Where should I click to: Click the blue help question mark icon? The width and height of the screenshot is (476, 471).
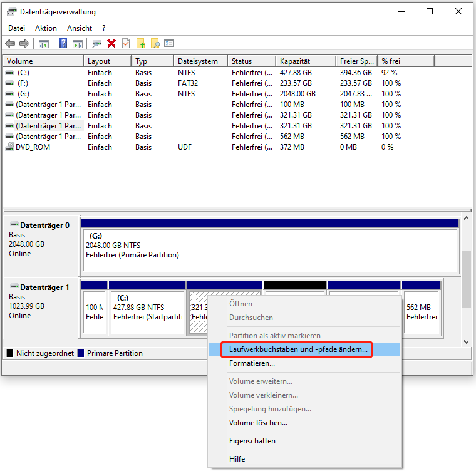click(x=63, y=43)
